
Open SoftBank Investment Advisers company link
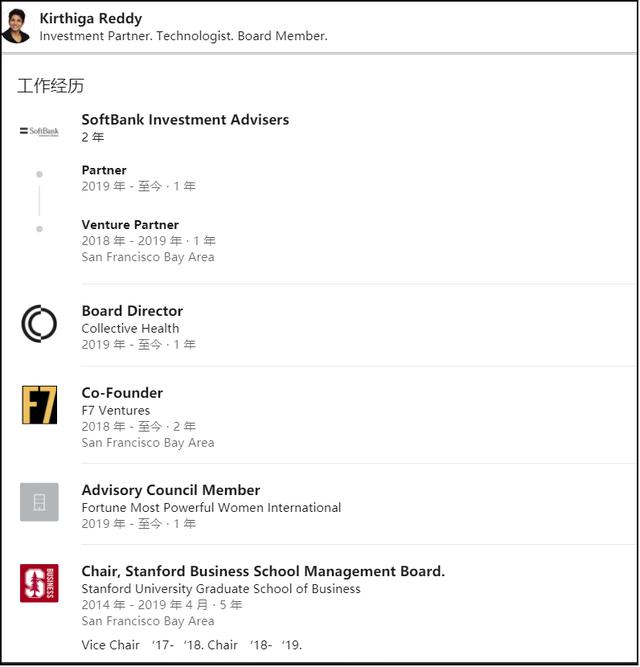(185, 119)
